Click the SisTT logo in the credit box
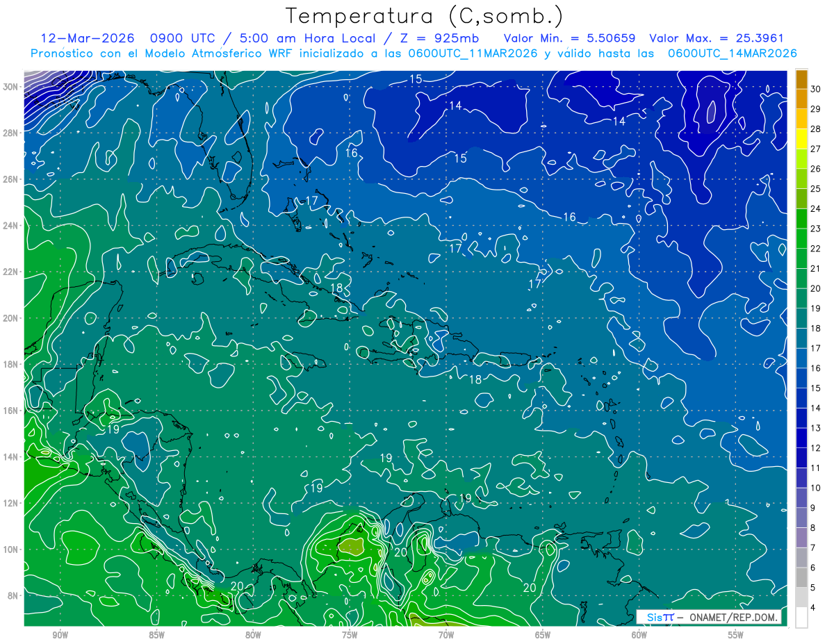Image resolution: width=834 pixels, height=644 pixels. coord(660,617)
